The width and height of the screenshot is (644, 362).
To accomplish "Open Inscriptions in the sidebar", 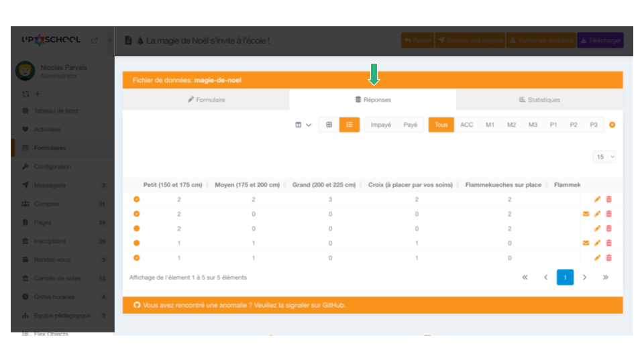I will (50, 241).
